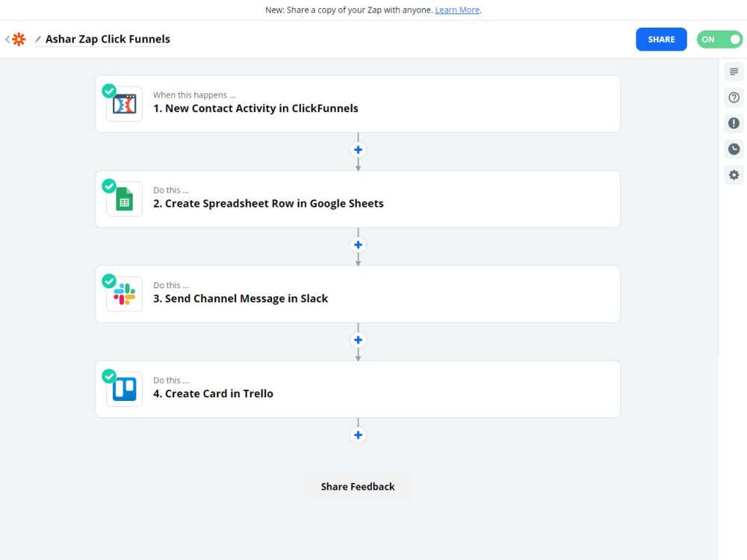Open the Notes panel in the right sidebar
The height and width of the screenshot is (560, 747).
coord(734,71)
